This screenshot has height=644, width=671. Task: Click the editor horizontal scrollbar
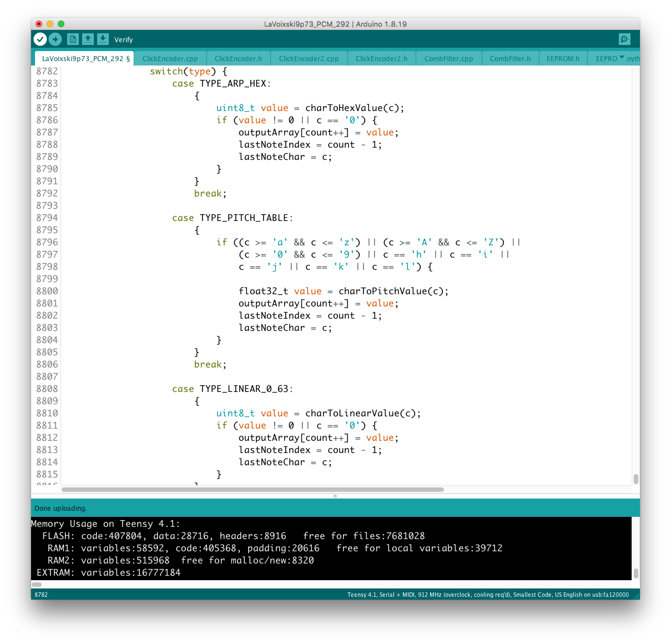point(253,490)
